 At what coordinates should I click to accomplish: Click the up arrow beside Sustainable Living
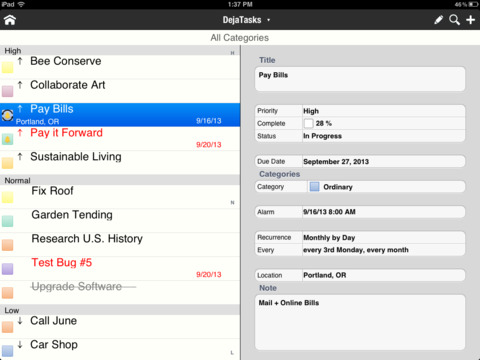[x=20, y=157]
